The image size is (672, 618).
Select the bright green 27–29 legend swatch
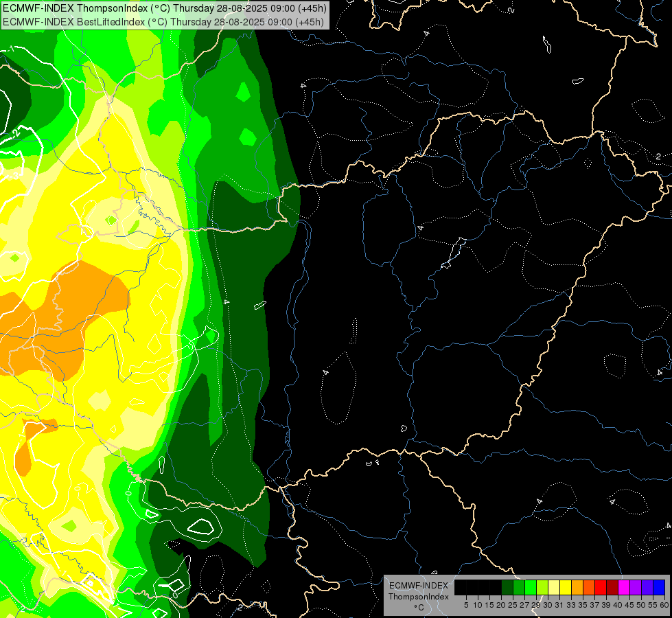(x=531, y=587)
